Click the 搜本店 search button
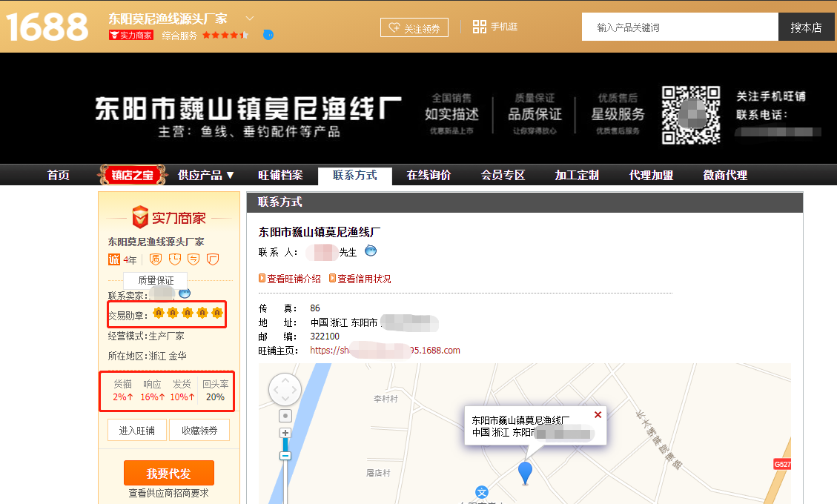The height and width of the screenshot is (504, 837). click(806, 27)
